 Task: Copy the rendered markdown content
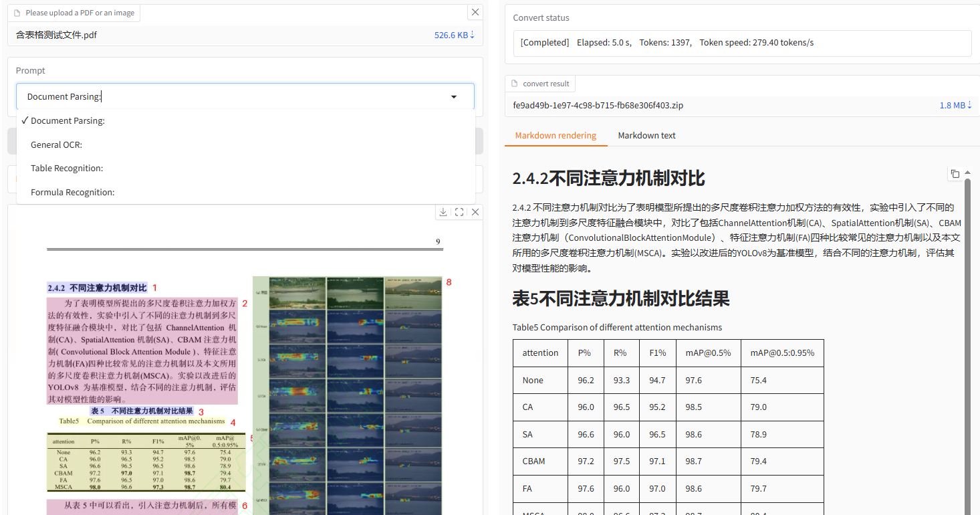click(x=955, y=173)
